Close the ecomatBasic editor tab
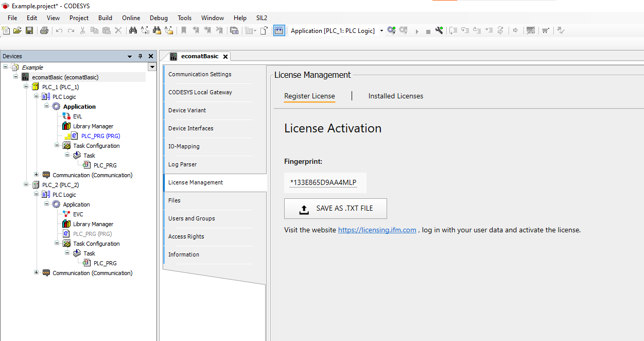This screenshot has height=341, width=644. 225,57
